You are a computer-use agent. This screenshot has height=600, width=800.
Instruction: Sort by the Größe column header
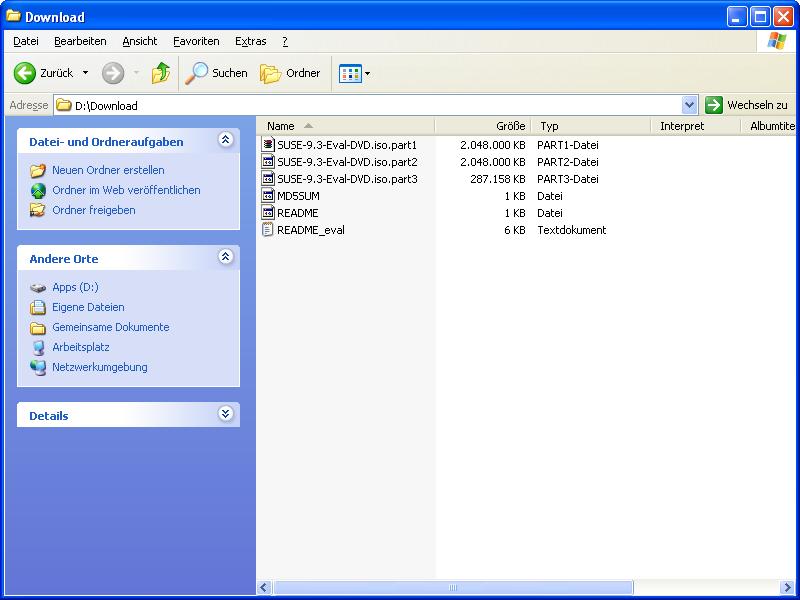(483, 126)
